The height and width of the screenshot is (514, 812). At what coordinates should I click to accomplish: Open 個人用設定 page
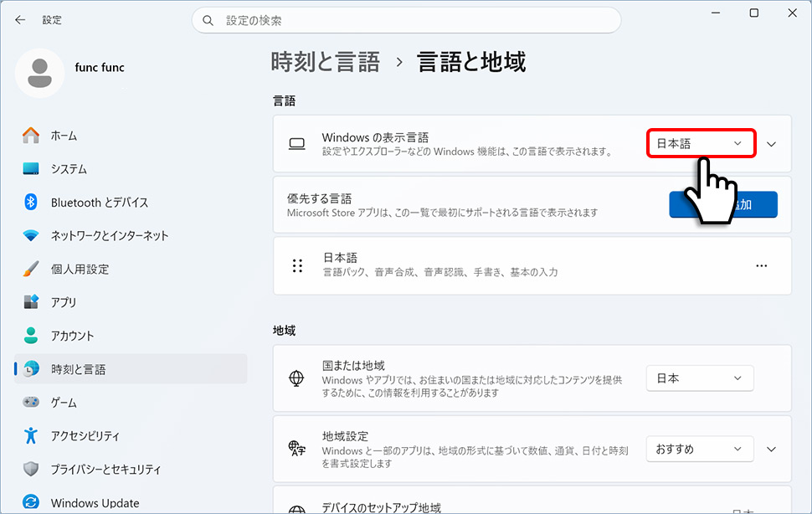(131, 269)
